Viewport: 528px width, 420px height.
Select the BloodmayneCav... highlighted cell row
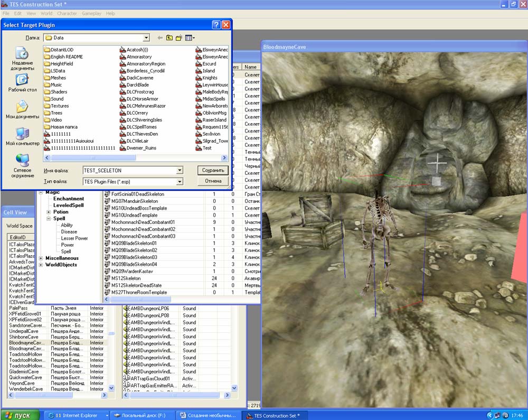[x=57, y=342]
